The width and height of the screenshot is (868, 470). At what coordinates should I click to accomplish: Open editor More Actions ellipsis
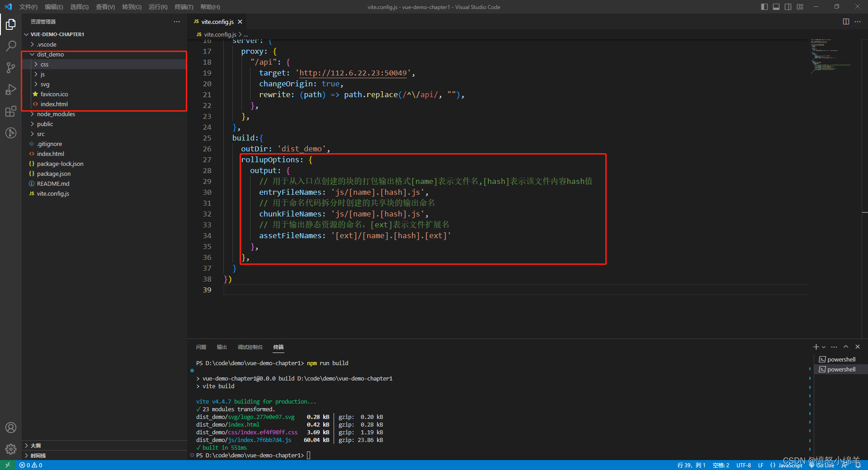(858, 22)
